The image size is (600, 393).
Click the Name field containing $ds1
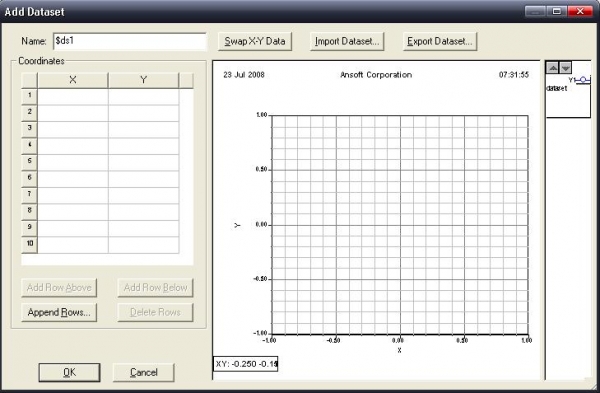[x=130, y=41]
